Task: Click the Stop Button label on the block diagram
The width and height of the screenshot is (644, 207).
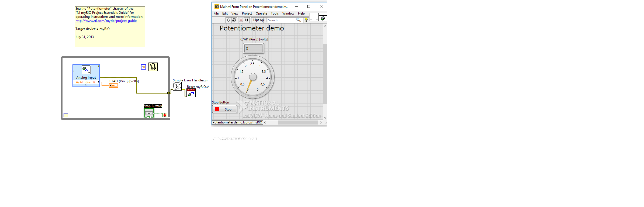Action: click(x=153, y=106)
